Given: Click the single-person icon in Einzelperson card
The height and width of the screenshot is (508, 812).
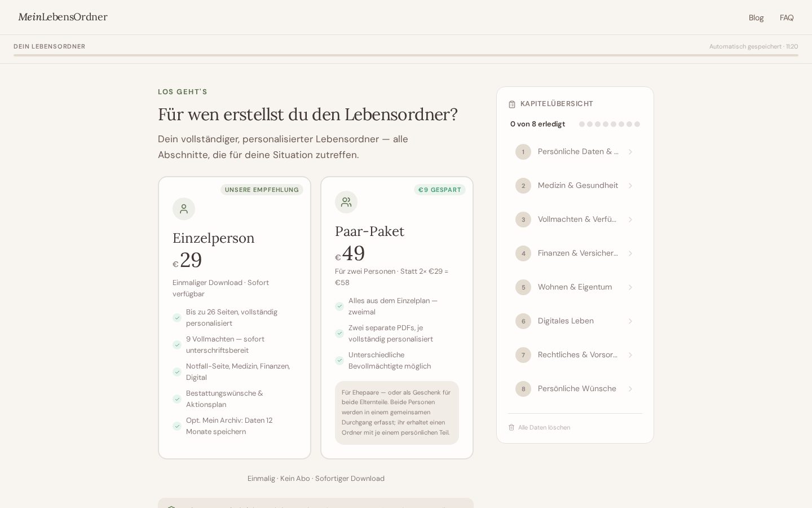Looking at the screenshot, I should coord(184,209).
